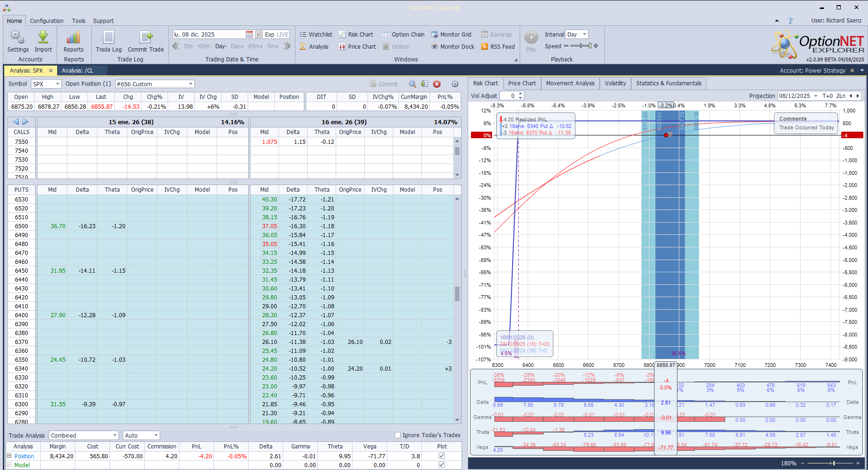Open the RSS Feed window
The image size is (868, 470).
point(498,47)
